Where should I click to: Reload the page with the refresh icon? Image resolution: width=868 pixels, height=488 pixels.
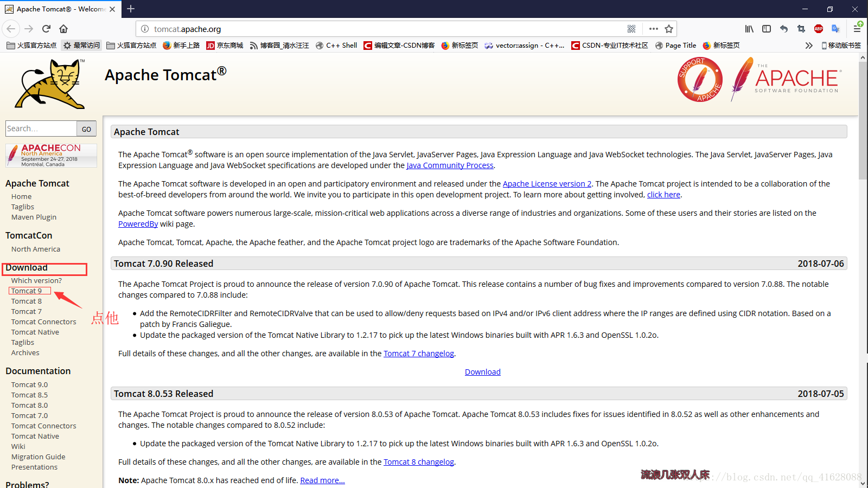point(46,29)
